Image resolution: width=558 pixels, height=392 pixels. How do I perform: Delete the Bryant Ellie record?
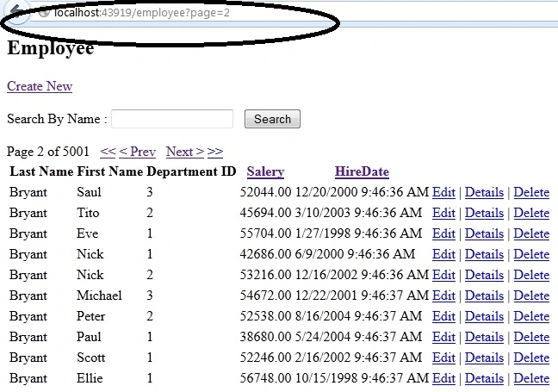[x=531, y=378]
